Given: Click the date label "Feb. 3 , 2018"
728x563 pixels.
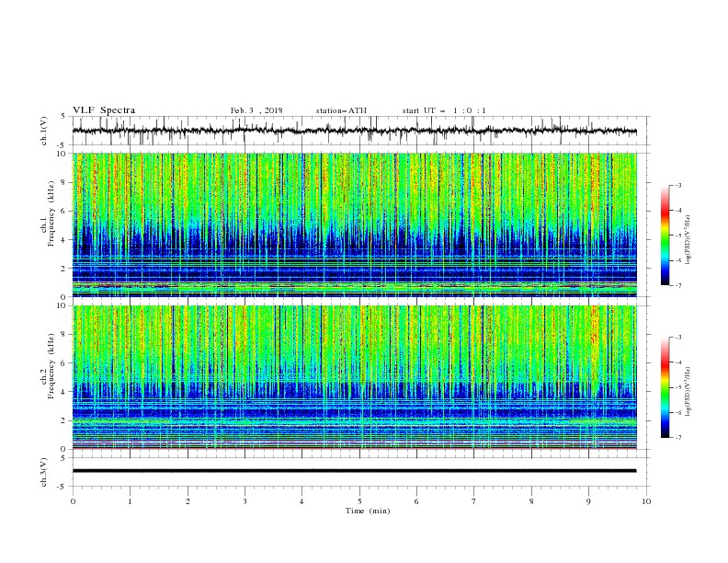Looking at the screenshot, I should (x=256, y=110).
